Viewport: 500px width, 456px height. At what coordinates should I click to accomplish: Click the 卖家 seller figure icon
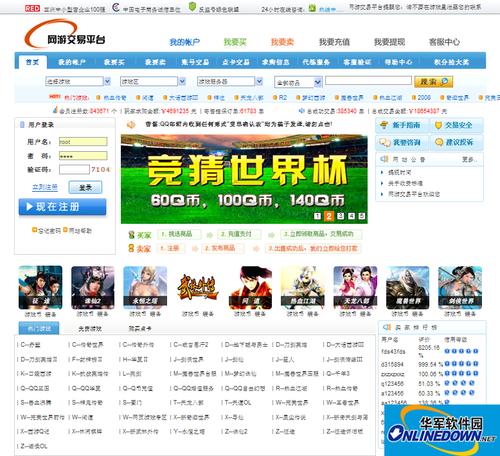click(131, 248)
